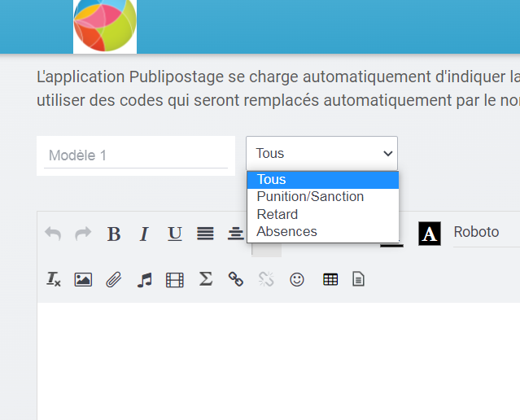The width and height of the screenshot is (520, 420).
Task: Select "Retard" in the open dropdown
Action: coord(277,214)
